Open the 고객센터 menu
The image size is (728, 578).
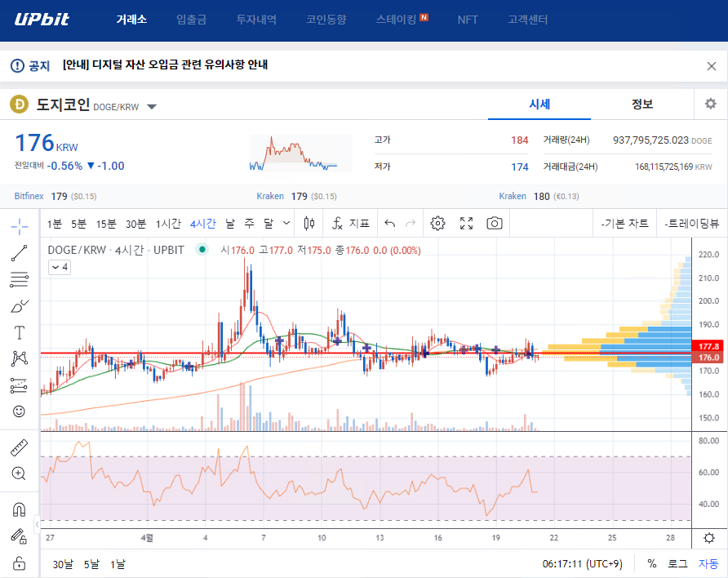click(x=527, y=20)
